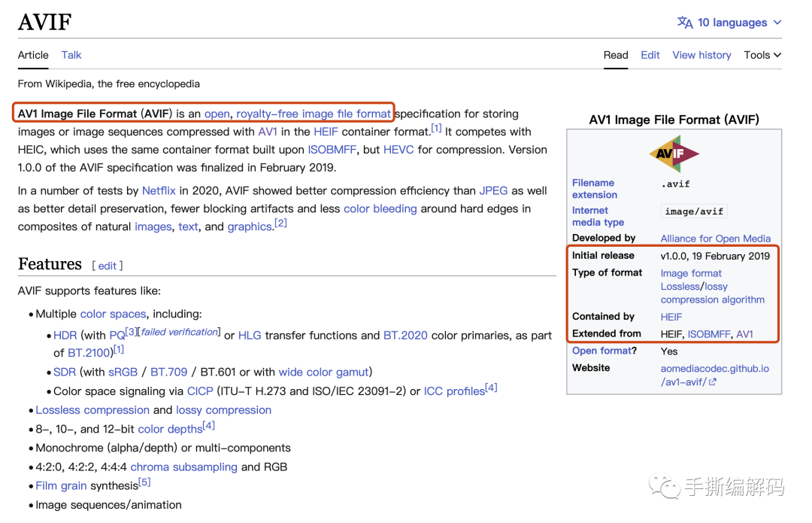The width and height of the screenshot is (812, 523).
Task: Click the AVIF logo image
Action: coord(674,154)
